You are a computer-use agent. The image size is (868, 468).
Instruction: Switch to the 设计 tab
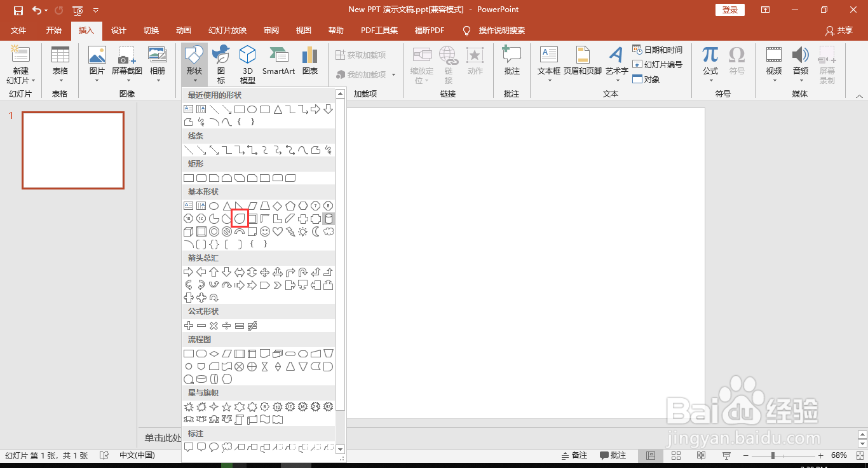pos(119,30)
